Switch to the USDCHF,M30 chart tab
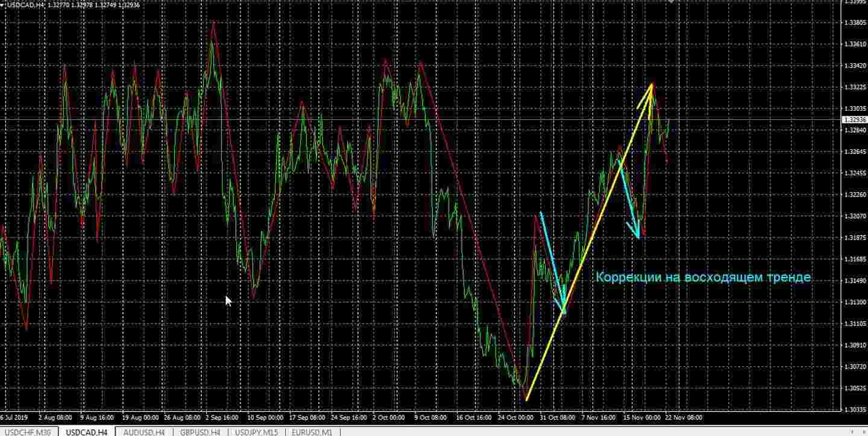The image size is (868, 436). [x=28, y=432]
